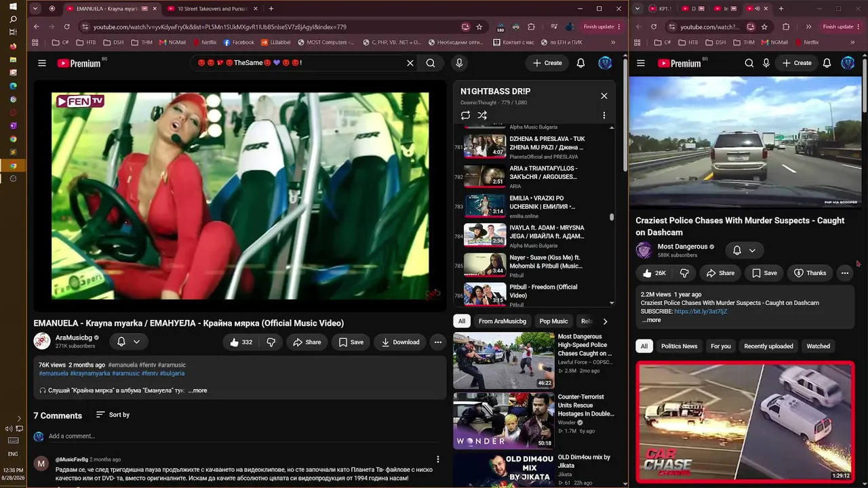Select the From AraMusicbg filter chip
The height and width of the screenshot is (488, 868).
[x=502, y=321]
